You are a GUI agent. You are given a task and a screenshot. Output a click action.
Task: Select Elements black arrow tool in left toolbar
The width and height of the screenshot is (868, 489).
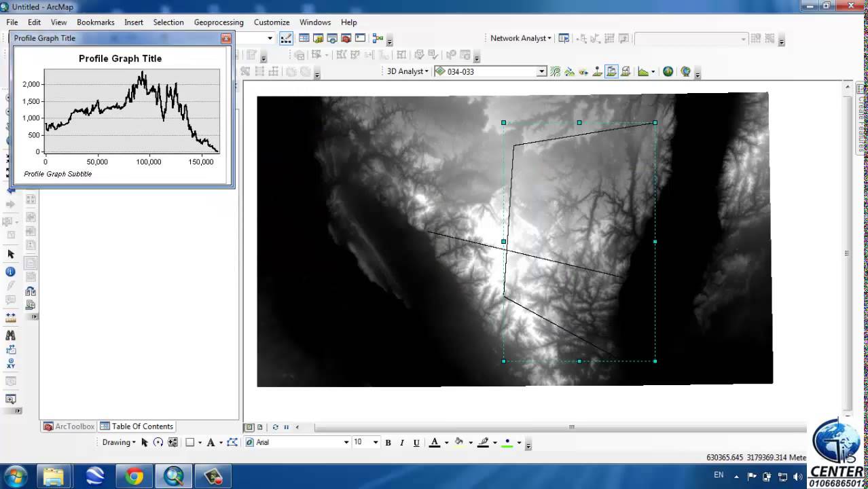coord(10,254)
